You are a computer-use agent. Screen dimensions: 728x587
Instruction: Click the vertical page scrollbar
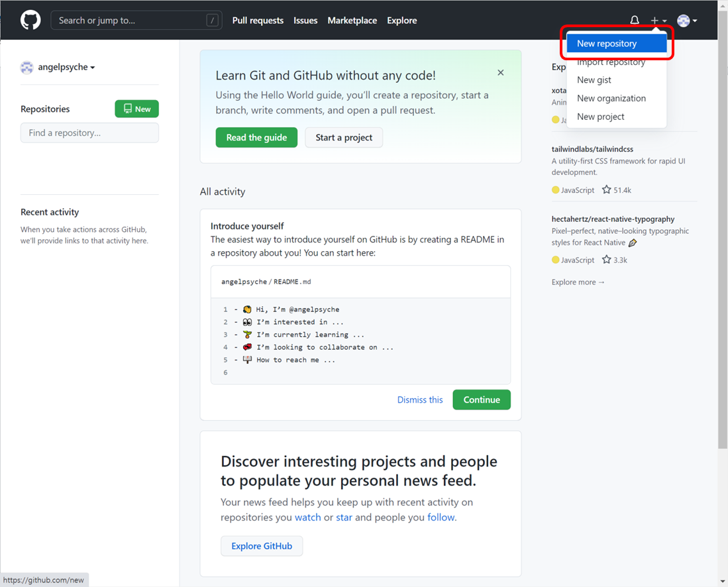723,230
